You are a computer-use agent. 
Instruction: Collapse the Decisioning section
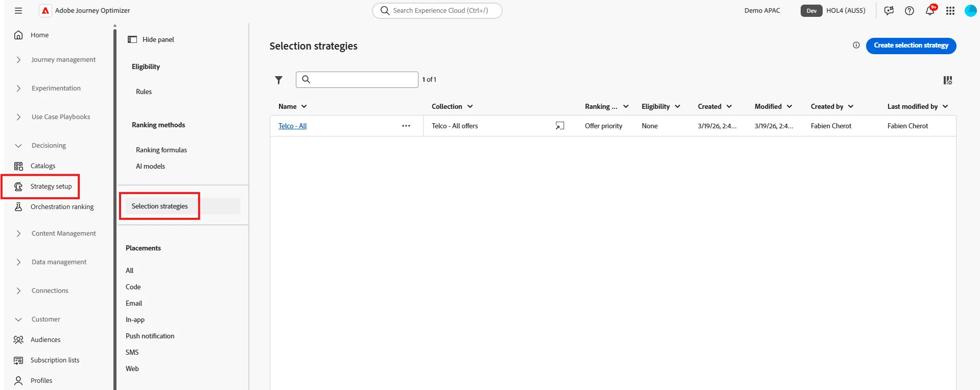[x=49, y=146]
